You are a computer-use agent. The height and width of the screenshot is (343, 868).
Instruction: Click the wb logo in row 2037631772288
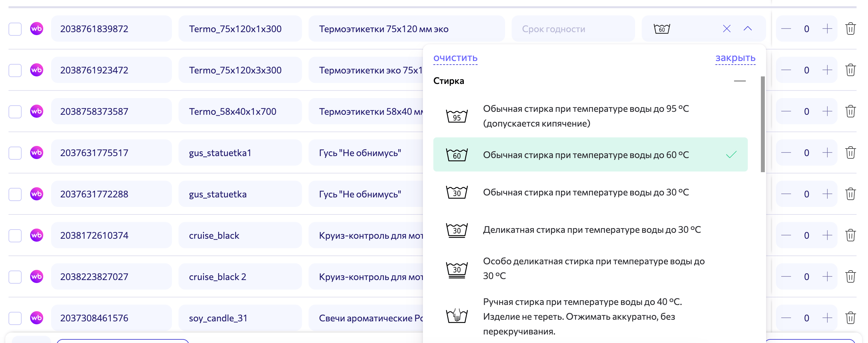point(37,194)
